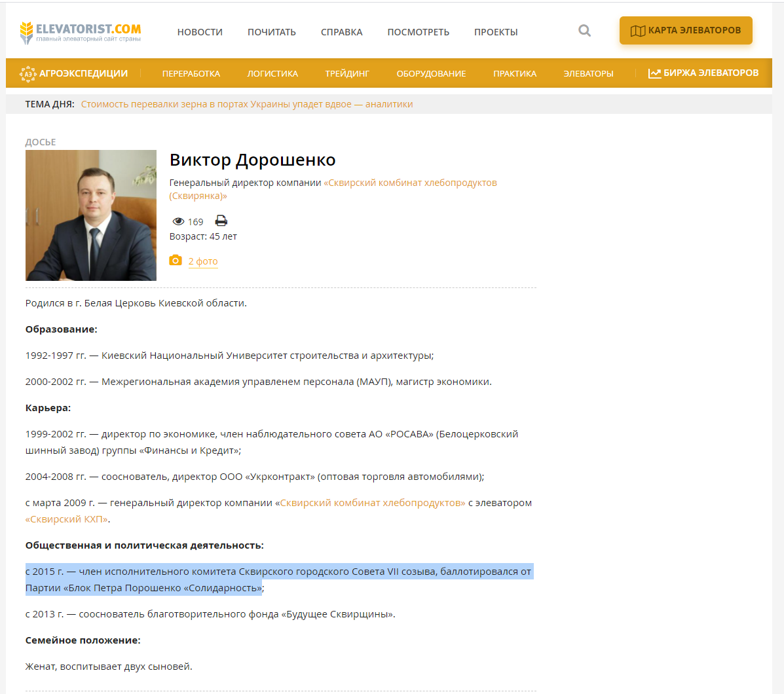Click the 2004-2008 Укрконтракт line
This screenshot has height=694, width=784.
(255, 477)
